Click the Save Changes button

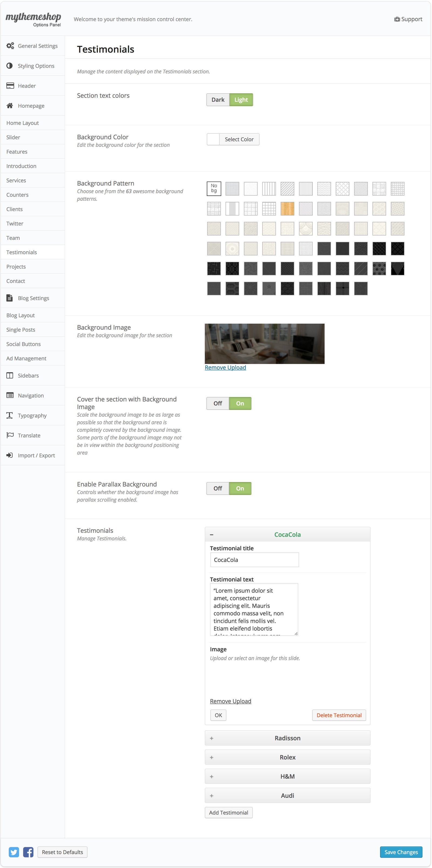pyautogui.click(x=401, y=852)
